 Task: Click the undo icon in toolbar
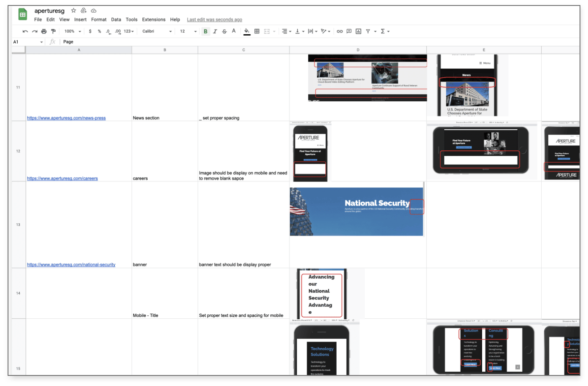click(25, 31)
